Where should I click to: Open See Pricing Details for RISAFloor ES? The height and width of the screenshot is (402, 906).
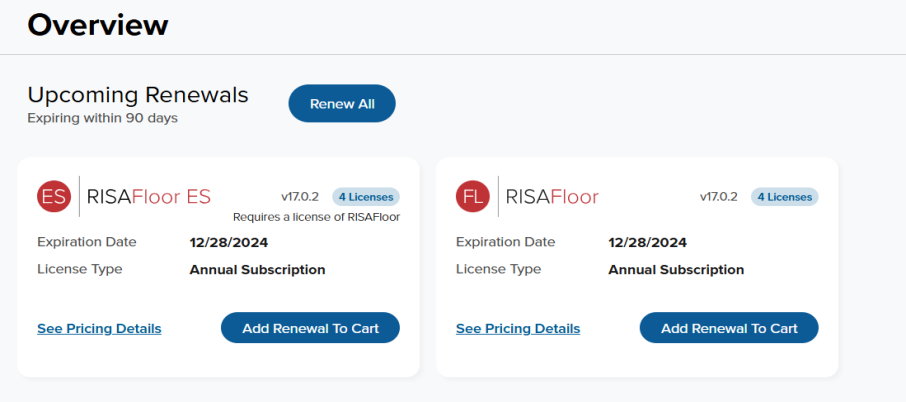click(x=99, y=329)
